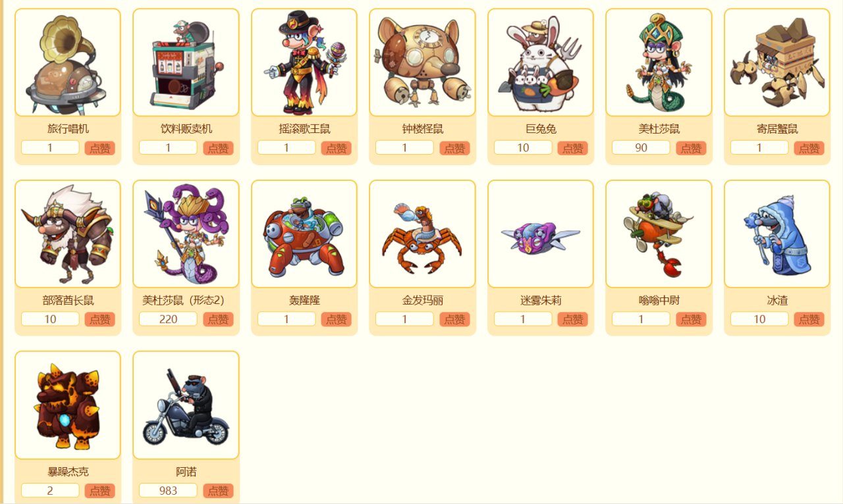This screenshot has height=504, width=843.
Task: Open the 阿诺 motorcycle rider image
Action: click(186, 405)
